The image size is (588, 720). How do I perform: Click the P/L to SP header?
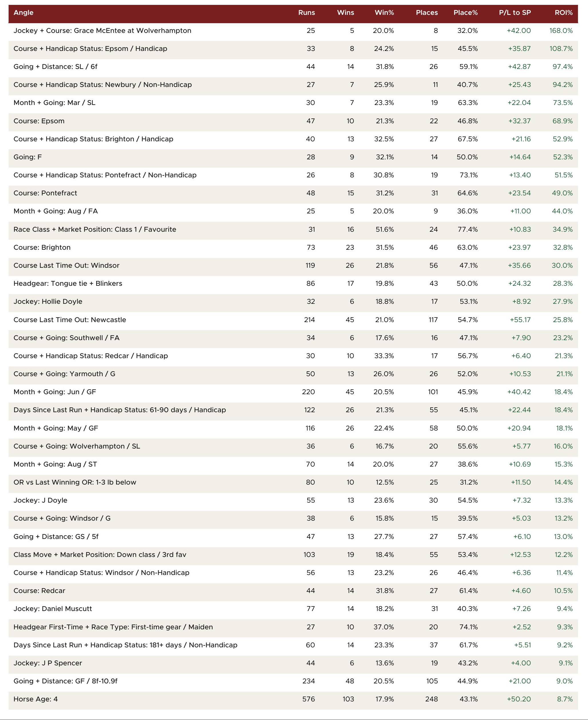pos(515,13)
